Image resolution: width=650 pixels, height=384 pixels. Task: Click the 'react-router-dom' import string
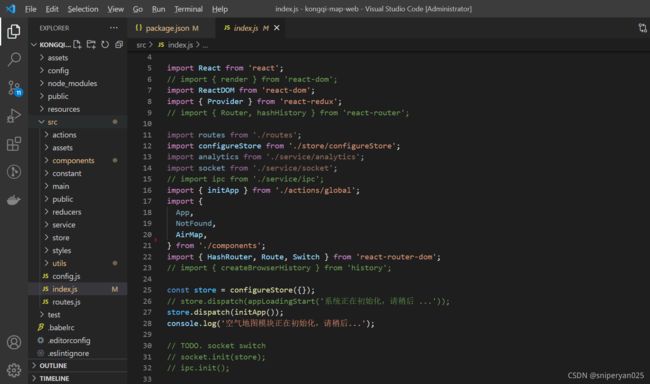click(396, 257)
